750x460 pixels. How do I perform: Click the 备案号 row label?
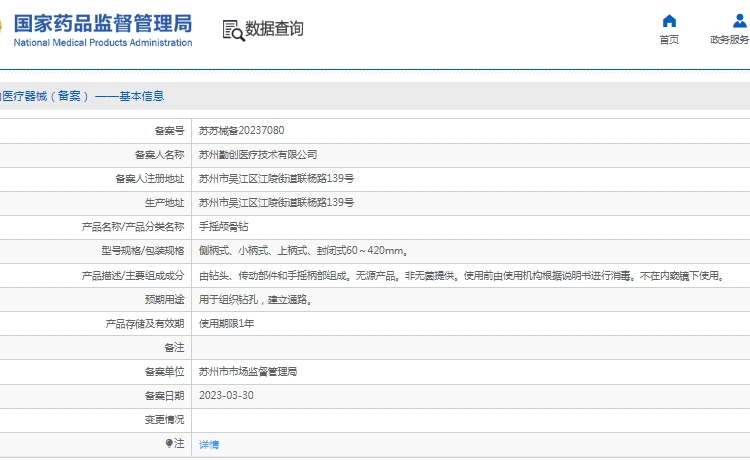pos(169,131)
